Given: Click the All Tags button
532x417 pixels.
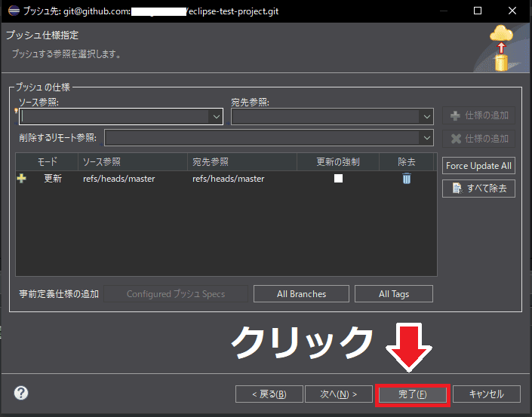Looking at the screenshot, I should tap(394, 293).
